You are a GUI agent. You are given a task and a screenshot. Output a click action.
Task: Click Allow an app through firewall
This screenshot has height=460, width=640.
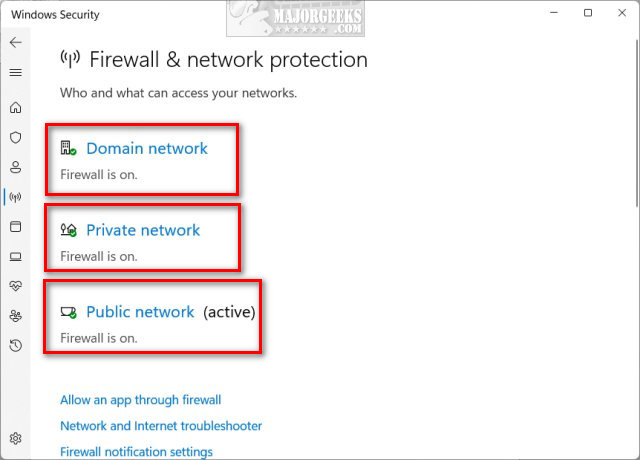click(x=140, y=400)
